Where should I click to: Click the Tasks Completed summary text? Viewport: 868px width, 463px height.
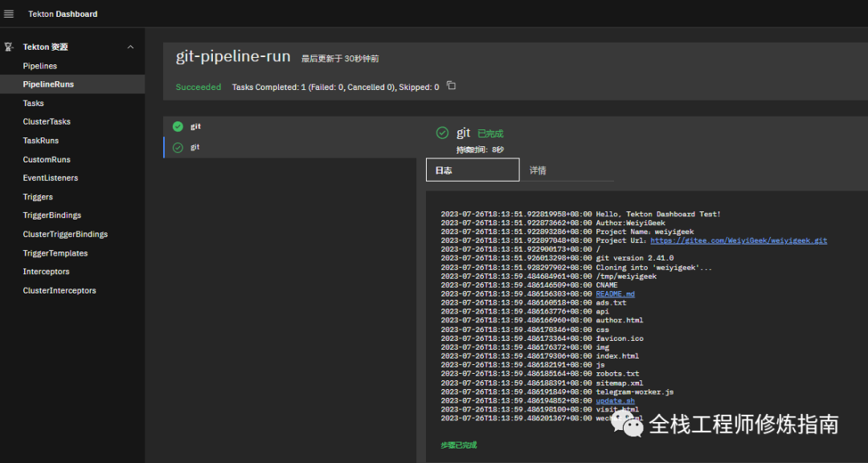pos(335,87)
